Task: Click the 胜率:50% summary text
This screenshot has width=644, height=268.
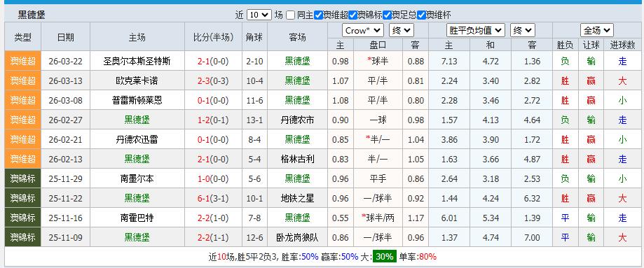Action: click(300, 257)
